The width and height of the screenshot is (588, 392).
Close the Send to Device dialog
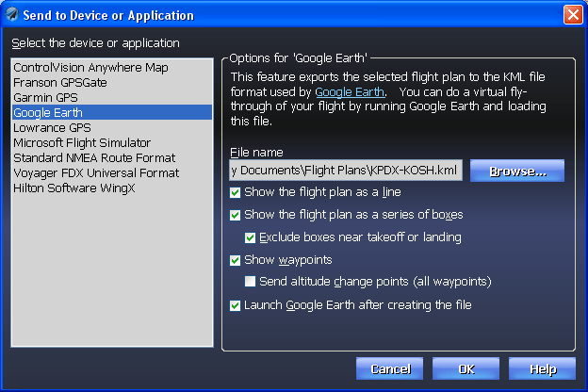pos(573,15)
